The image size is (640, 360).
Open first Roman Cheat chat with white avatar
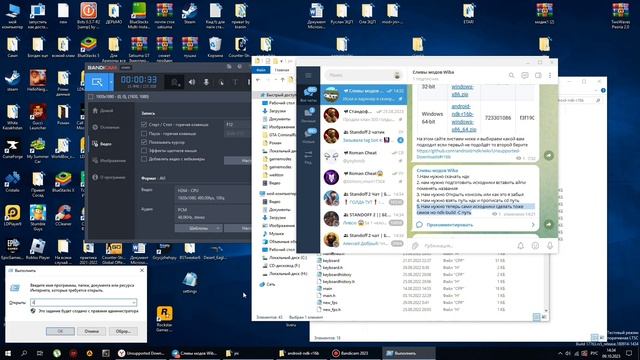point(363,157)
